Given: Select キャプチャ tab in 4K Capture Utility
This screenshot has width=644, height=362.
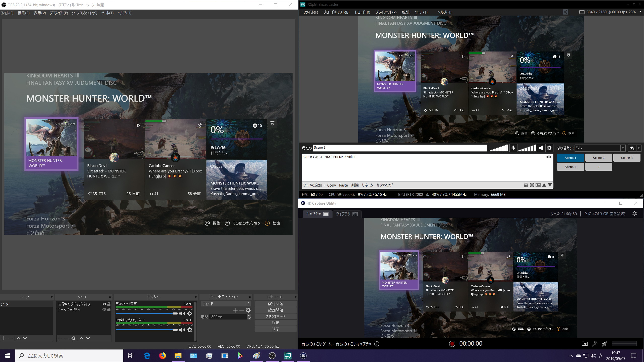Looking at the screenshot, I should click(317, 214).
